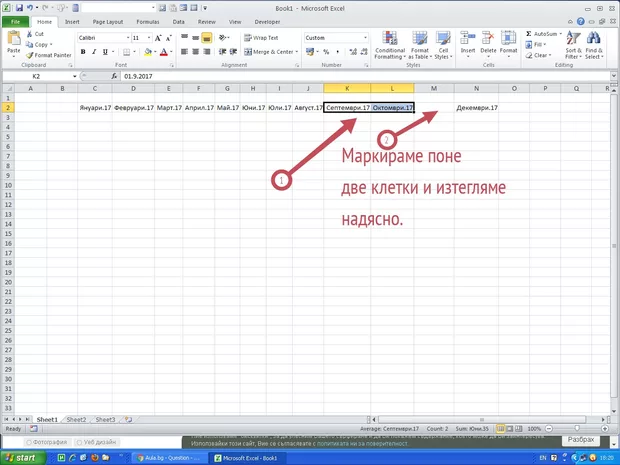Toggle Underline formatting
The width and height of the screenshot is (620, 465).
click(x=105, y=52)
